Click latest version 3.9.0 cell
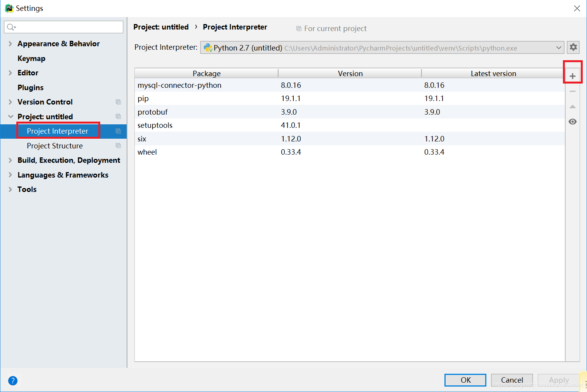 click(x=432, y=112)
